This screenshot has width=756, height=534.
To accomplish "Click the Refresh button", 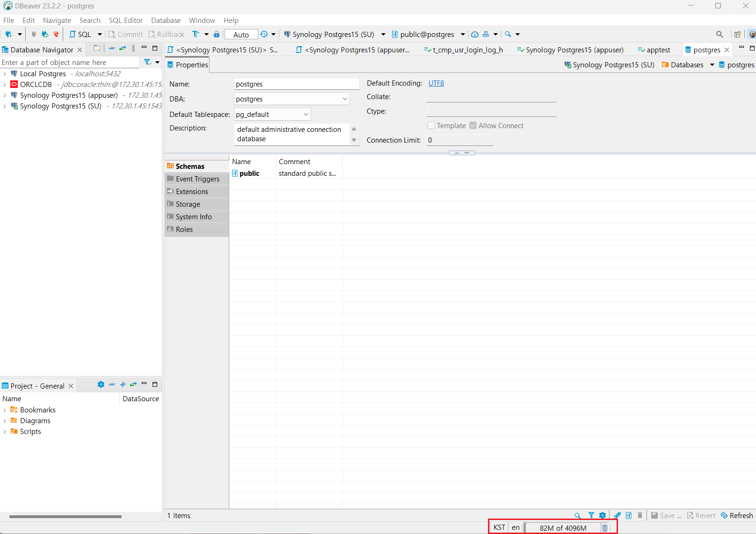I will click(737, 515).
